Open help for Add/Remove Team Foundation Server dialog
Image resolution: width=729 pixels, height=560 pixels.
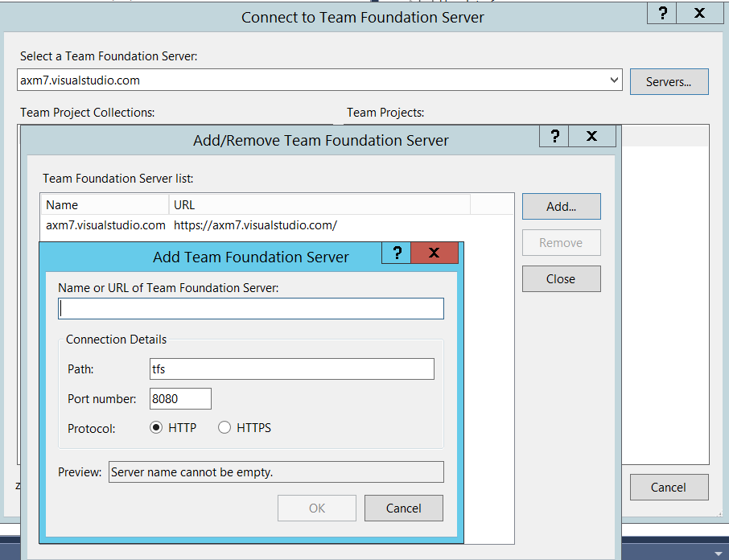[x=554, y=136]
